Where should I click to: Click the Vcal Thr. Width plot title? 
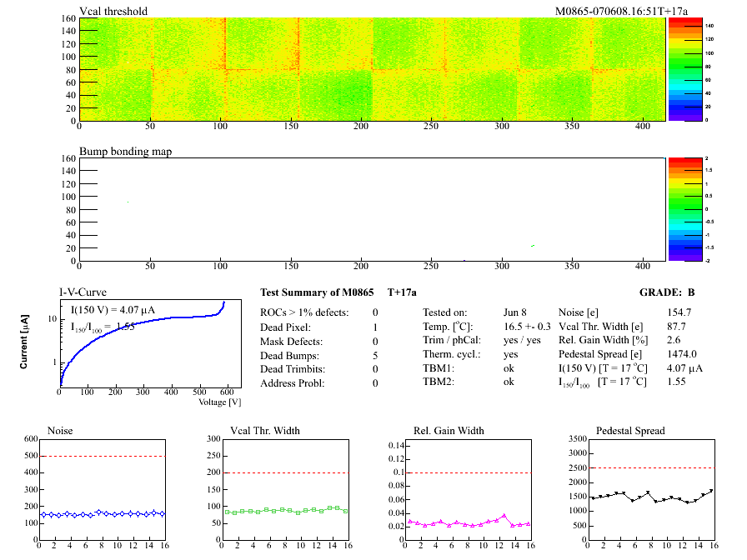coord(265,431)
